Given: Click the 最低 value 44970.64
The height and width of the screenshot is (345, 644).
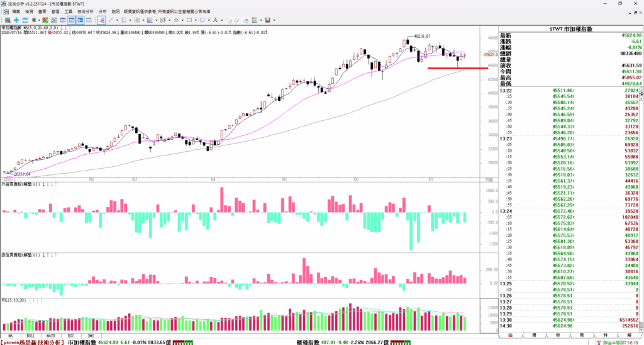Looking at the screenshot, I should coord(631,84).
